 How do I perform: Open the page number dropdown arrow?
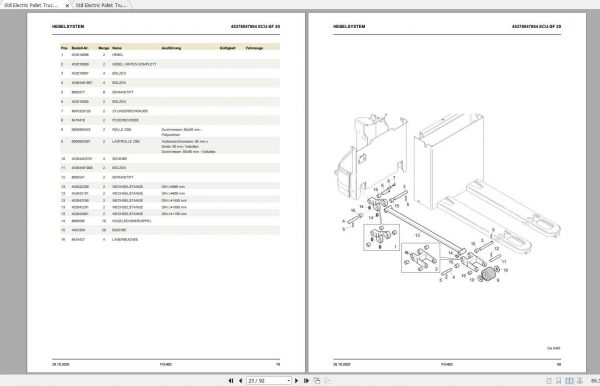pos(289,381)
